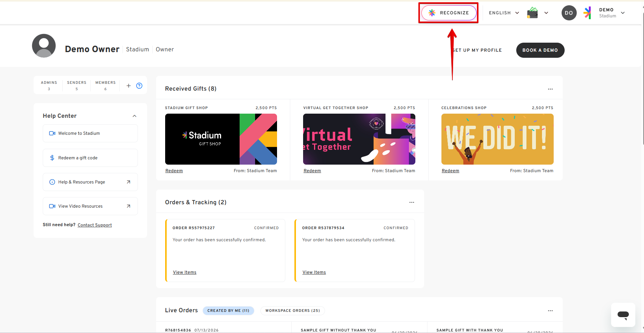Click the plus icon to add members

128,86
